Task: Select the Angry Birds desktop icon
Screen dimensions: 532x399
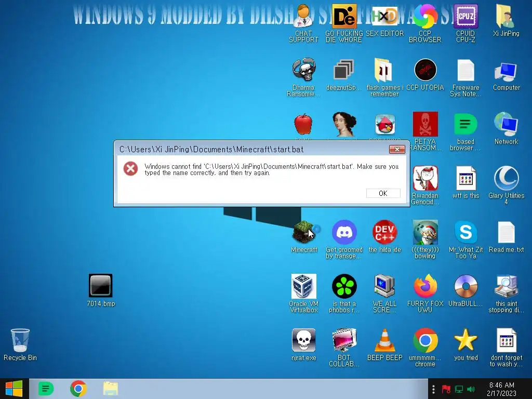Action: pos(385,124)
